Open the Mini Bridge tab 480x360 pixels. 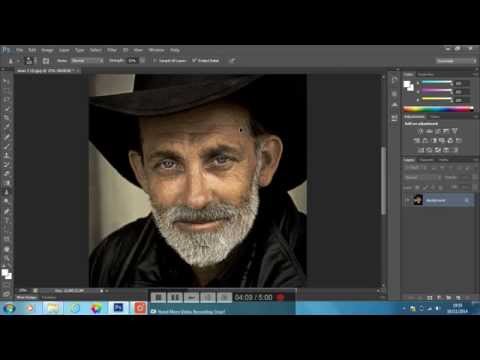pos(26,297)
